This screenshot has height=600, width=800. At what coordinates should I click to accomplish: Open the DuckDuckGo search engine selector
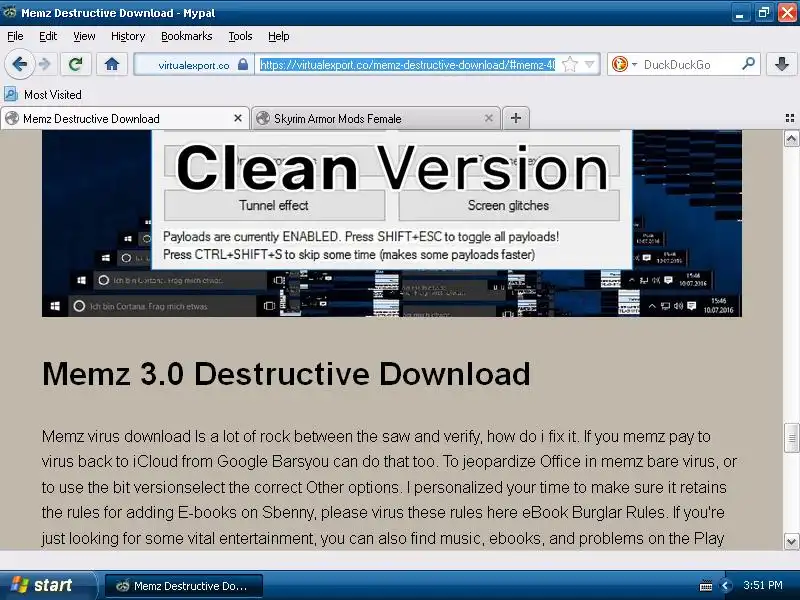tap(623, 64)
